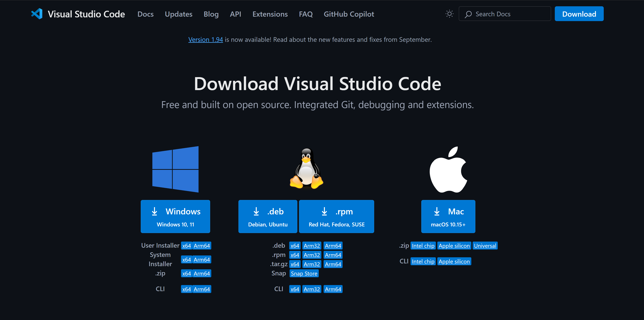This screenshot has height=320, width=644.
Task: Download Windows System Installer Arm64
Action: pyautogui.click(x=202, y=259)
